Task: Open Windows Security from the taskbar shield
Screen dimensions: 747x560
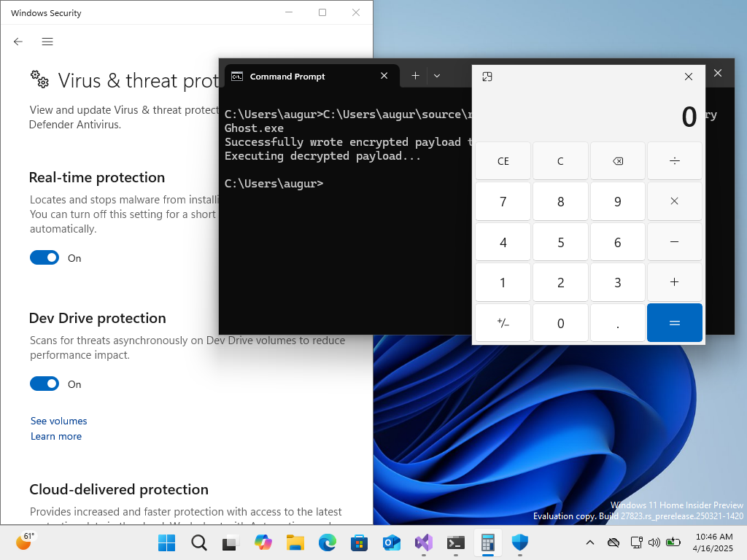Action: coord(519,542)
